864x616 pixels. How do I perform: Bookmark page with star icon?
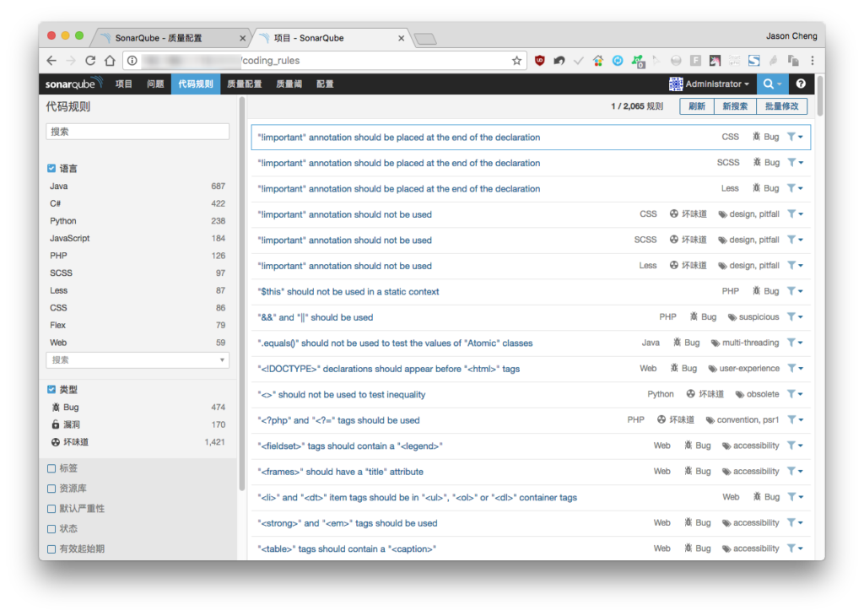(x=516, y=61)
